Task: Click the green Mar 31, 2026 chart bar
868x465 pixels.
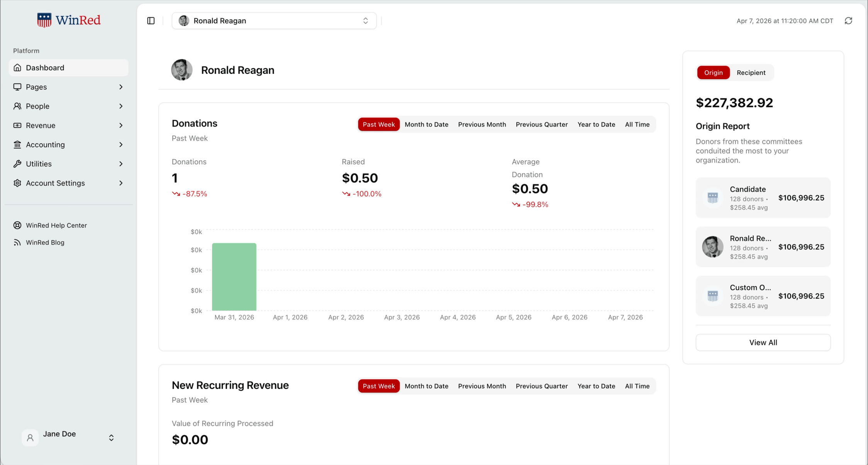Action: pyautogui.click(x=234, y=277)
